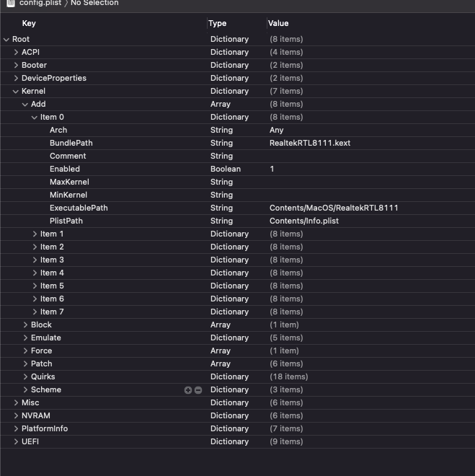Click the empty Comment value field
This screenshot has height=476, width=475.
coord(370,157)
